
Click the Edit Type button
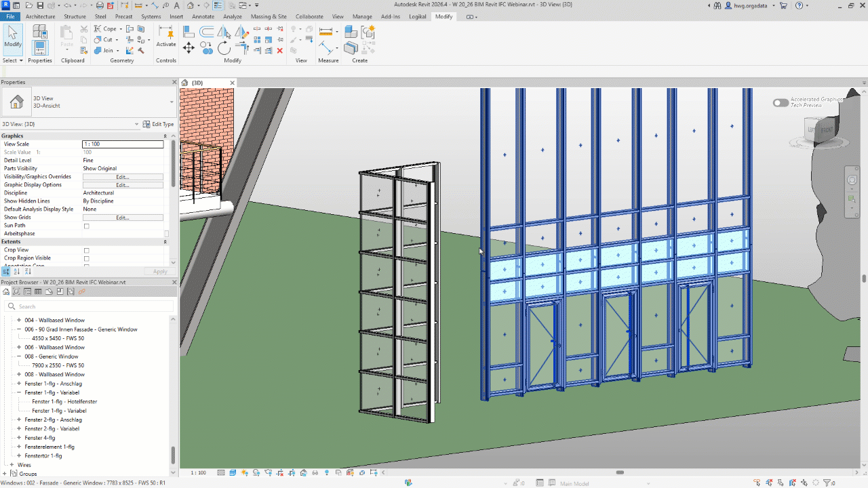pyautogui.click(x=158, y=124)
